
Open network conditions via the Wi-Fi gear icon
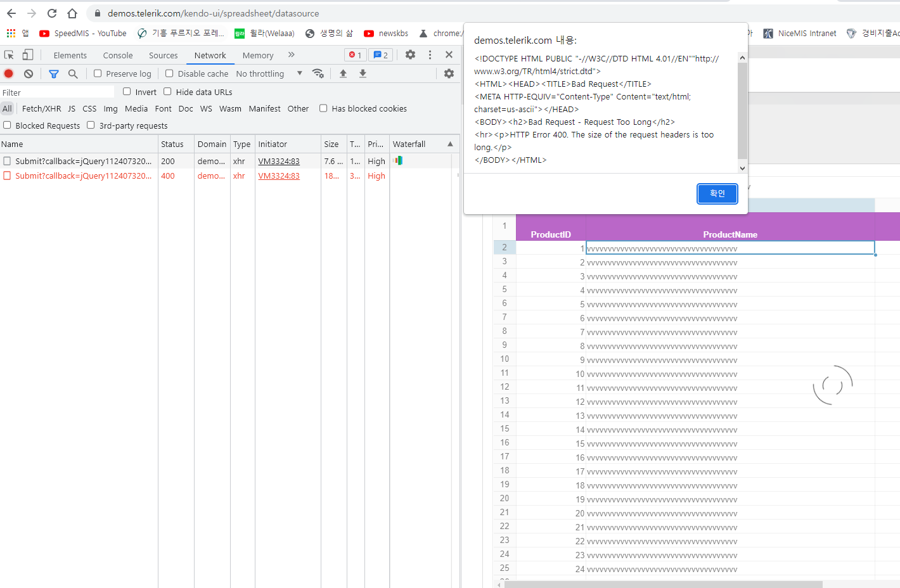(x=318, y=73)
